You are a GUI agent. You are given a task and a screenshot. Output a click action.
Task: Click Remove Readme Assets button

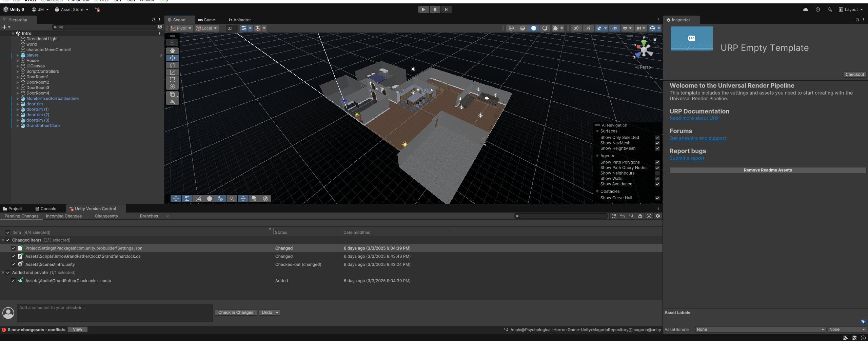tap(768, 170)
